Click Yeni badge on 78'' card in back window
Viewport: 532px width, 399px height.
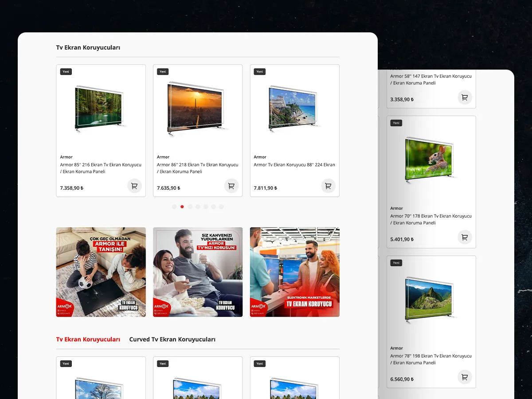pos(396,263)
